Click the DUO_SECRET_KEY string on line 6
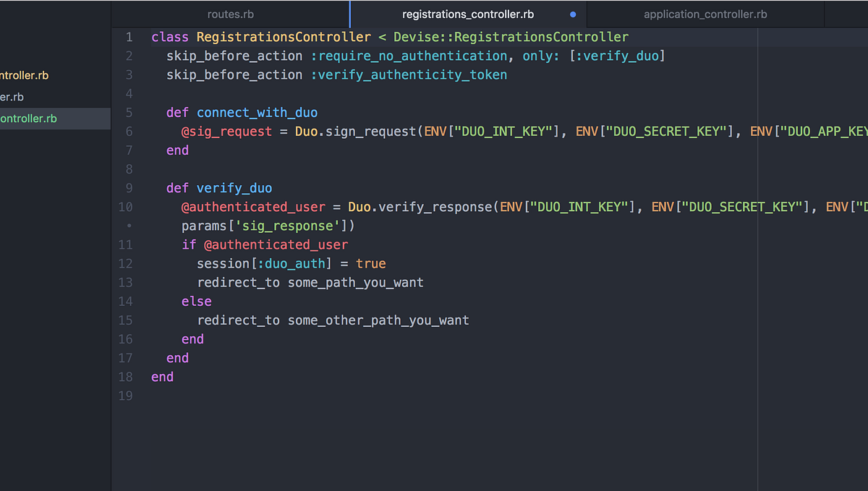This screenshot has width=868, height=491. pyautogui.click(x=666, y=131)
